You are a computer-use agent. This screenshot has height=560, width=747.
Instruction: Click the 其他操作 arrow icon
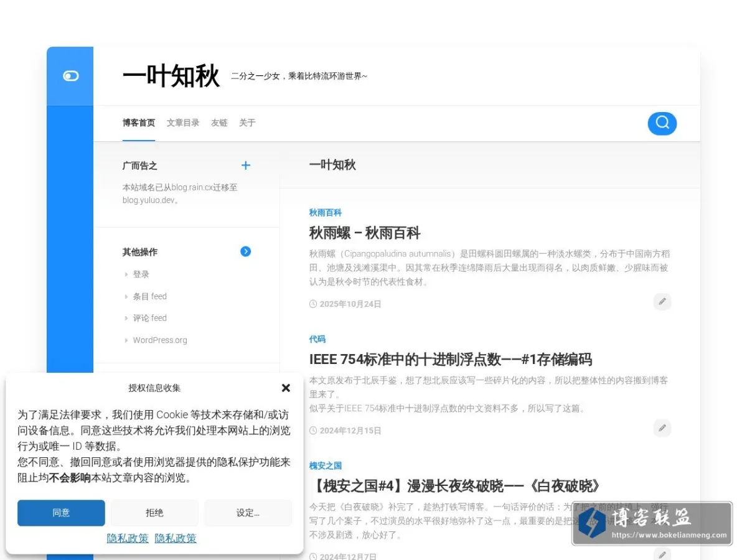coord(246,251)
